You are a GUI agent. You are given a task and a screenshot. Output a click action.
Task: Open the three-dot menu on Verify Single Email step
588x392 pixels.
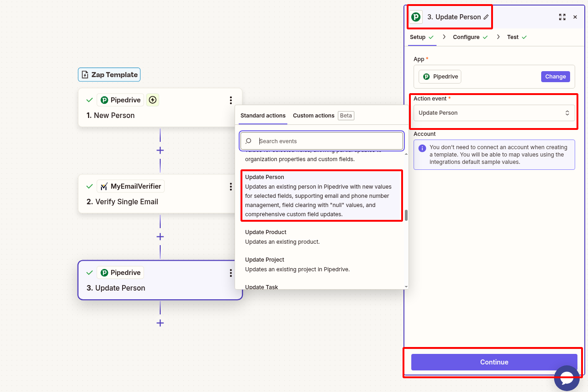coord(230,186)
